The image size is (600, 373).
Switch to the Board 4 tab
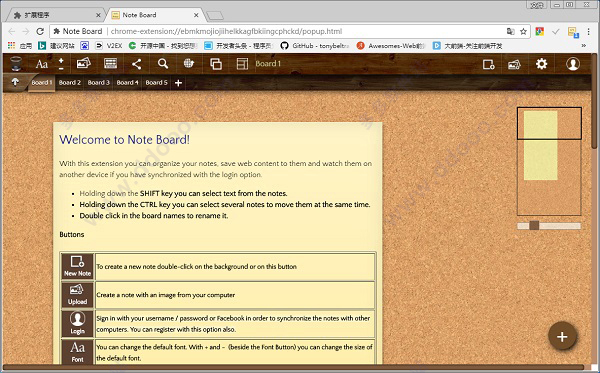coord(127,83)
